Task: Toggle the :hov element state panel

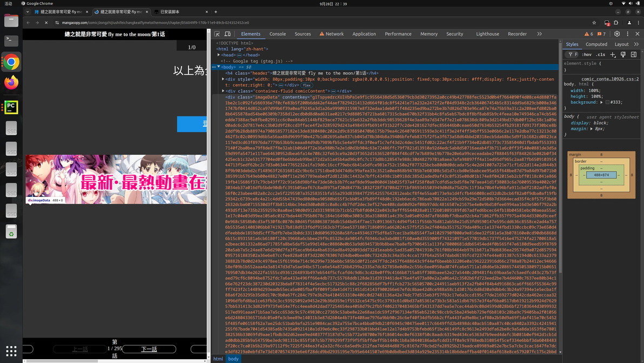Action: 587,54
